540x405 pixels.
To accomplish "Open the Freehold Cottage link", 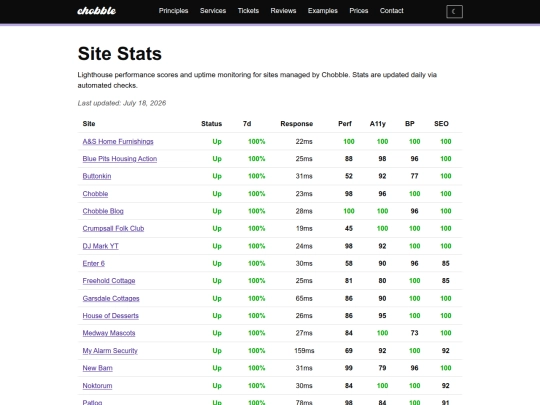I will pos(109,281).
